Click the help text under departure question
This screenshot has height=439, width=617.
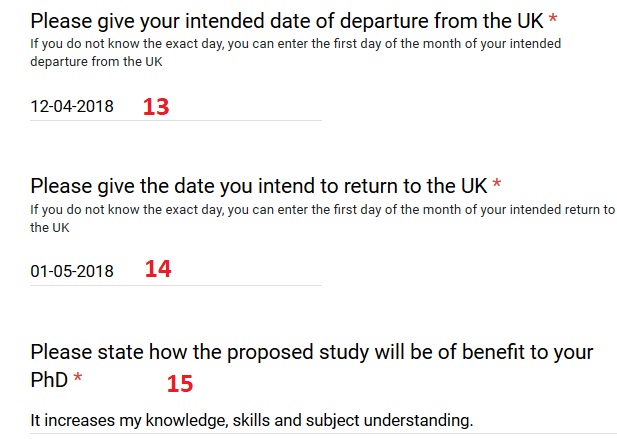coord(296,52)
